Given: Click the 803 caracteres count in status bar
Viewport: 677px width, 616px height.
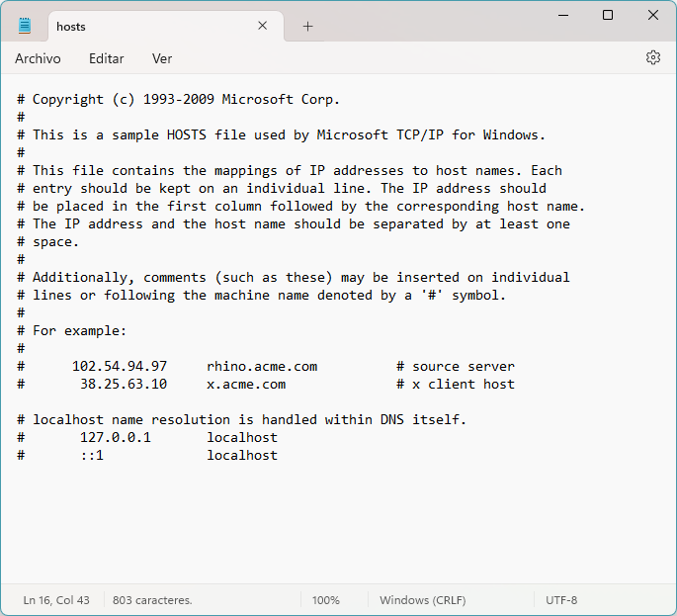Looking at the screenshot, I should [x=152, y=600].
